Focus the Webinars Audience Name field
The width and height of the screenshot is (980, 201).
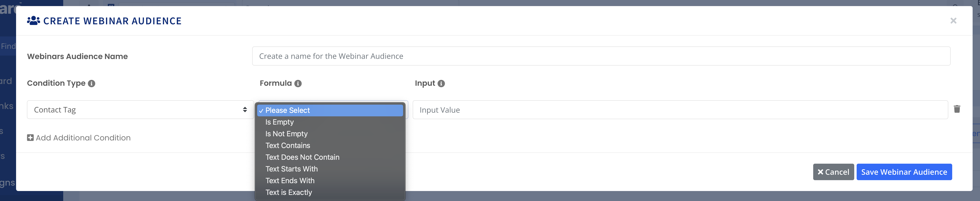[x=601, y=56]
